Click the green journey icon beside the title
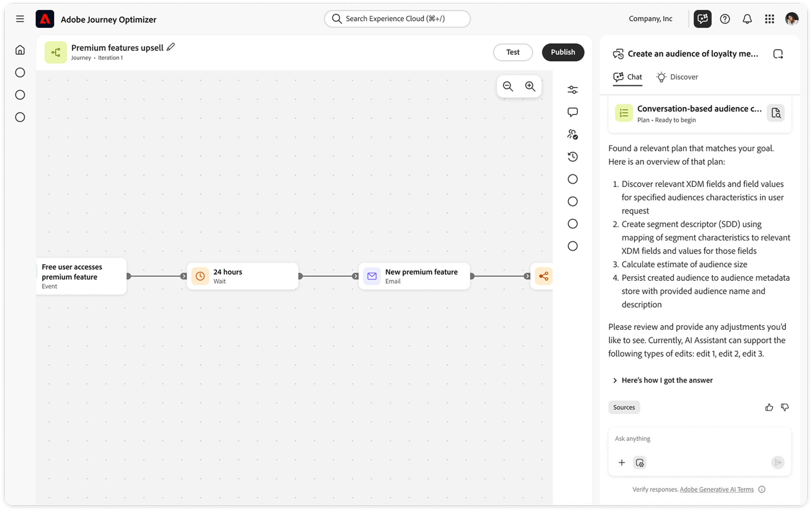 pos(56,52)
